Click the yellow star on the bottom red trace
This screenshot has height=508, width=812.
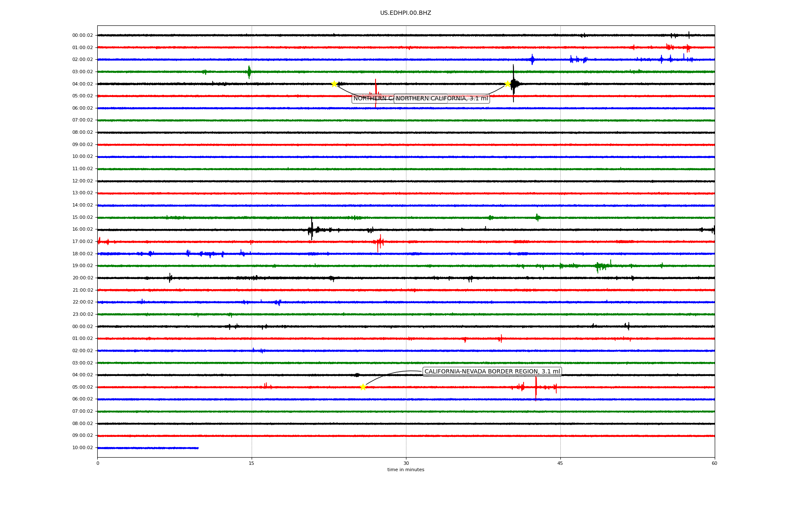363,387
